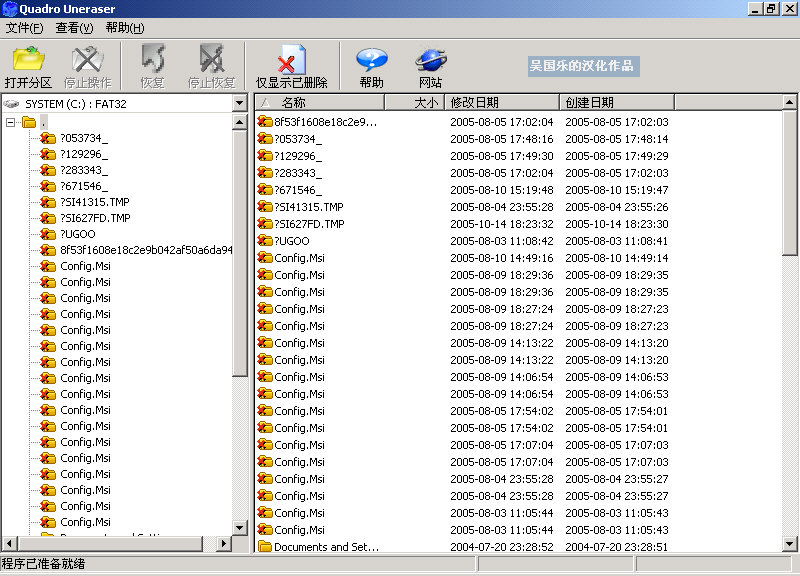Click the 打开分区 open partition toolbar icon
The width and height of the screenshot is (800, 576).
coord(29,67)
